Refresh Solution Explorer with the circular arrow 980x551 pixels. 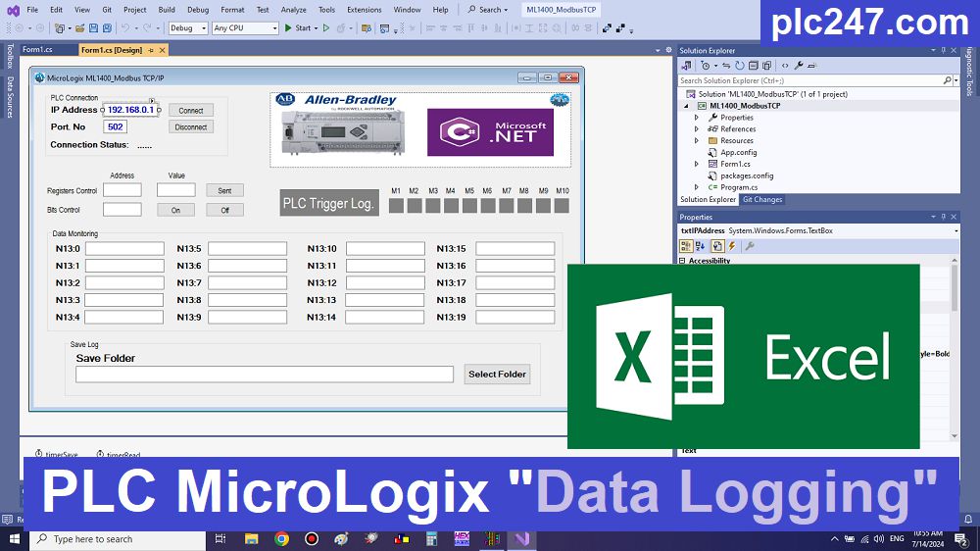(739, 66)
